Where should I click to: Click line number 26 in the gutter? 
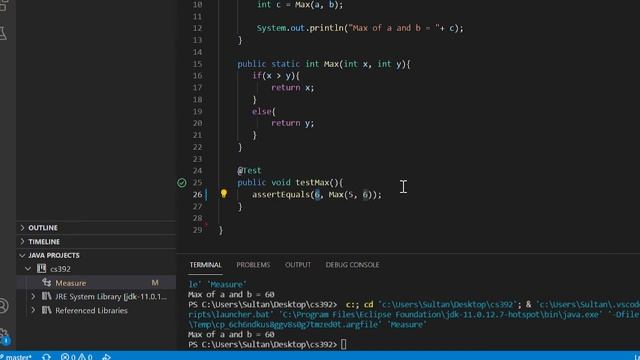click(x=198, y=194)
